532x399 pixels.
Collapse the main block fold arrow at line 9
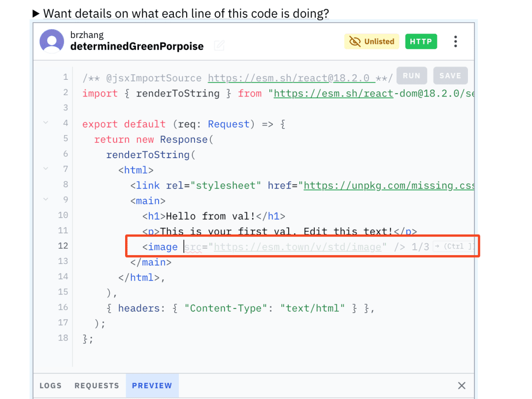tap(46, 199)
